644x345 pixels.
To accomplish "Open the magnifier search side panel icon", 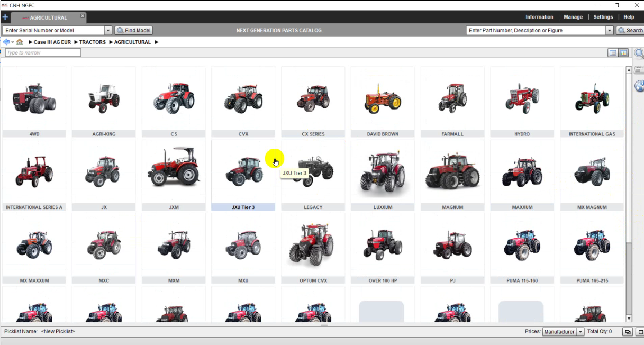I will coord(639,53).
